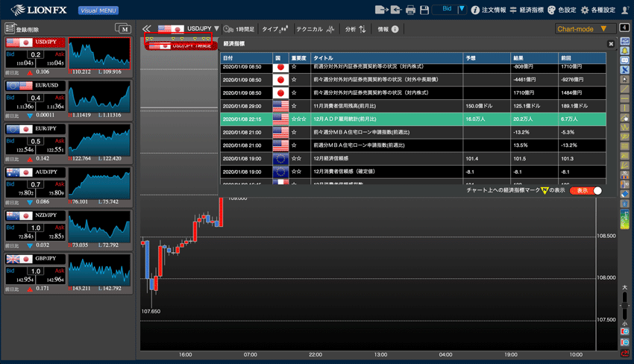This screenshot has height=364, width=634.
Task: Click the chart layout icon atop sidebar
Action: [625, 41]
